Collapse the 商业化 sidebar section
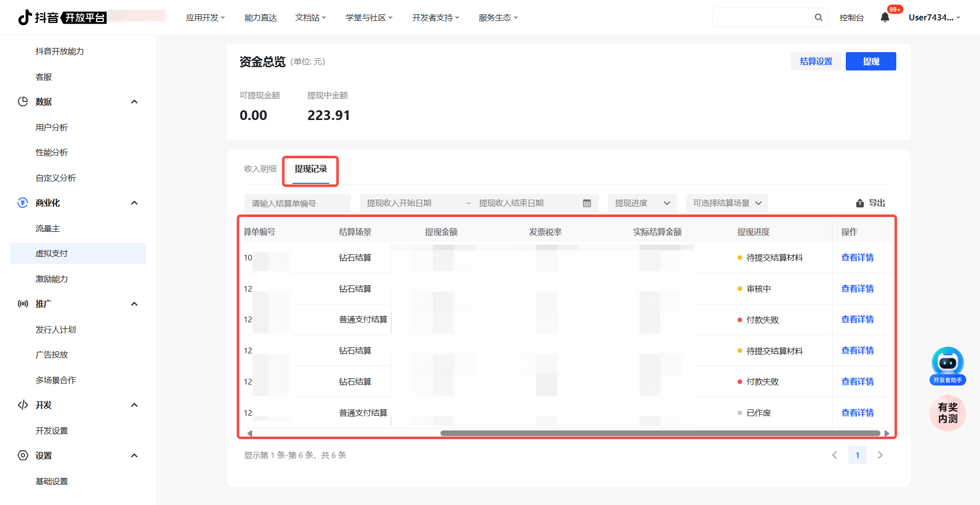Image resolution: width=980 pixels, height=505 pixels. coord(134,203)
